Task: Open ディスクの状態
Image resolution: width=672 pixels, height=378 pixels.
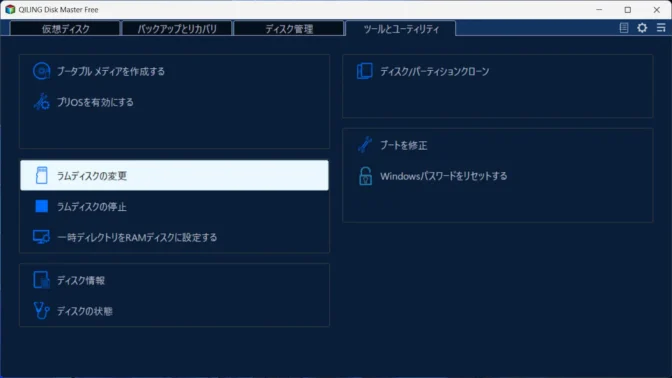Action: (85, 312)
